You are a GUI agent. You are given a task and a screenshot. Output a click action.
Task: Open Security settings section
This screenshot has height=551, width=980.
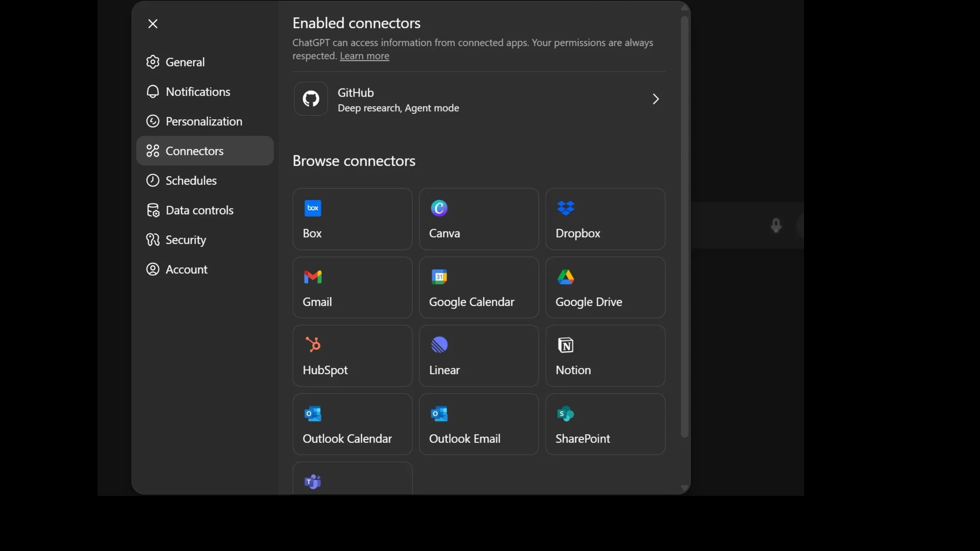pos(205,240)
